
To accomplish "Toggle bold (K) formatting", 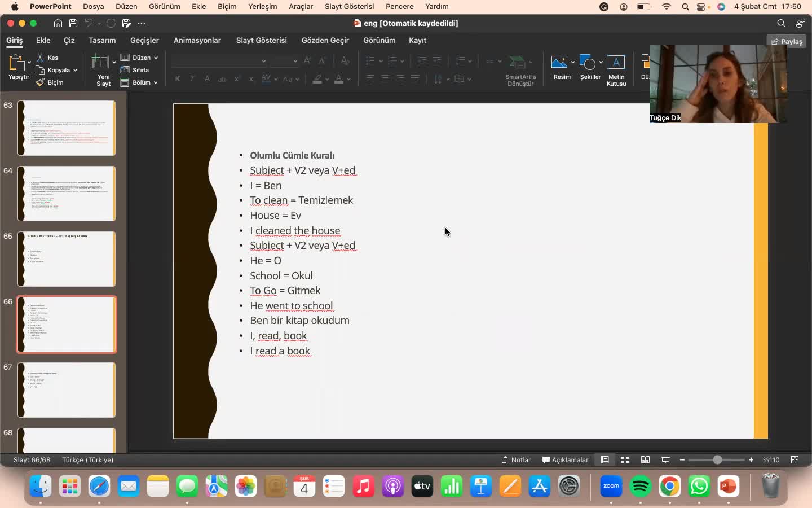I will (178, 79).
